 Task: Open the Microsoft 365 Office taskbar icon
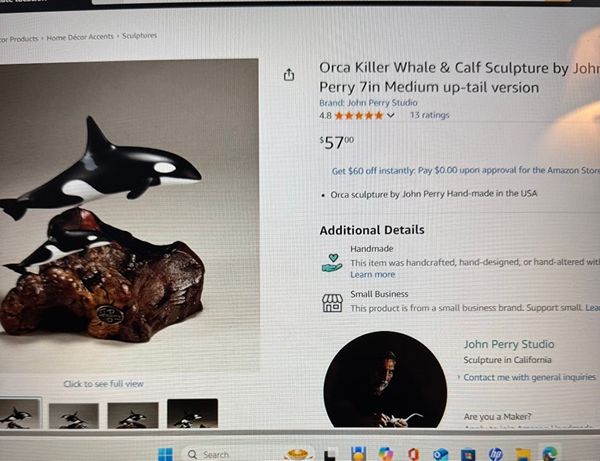pyautogui.click(x=413, y=454)
